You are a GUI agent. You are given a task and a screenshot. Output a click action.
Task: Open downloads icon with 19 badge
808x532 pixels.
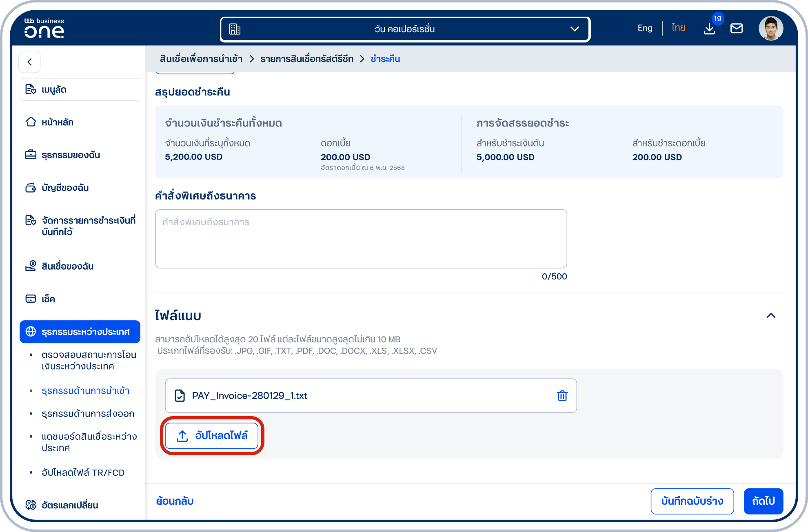click(x=710, y=29)
